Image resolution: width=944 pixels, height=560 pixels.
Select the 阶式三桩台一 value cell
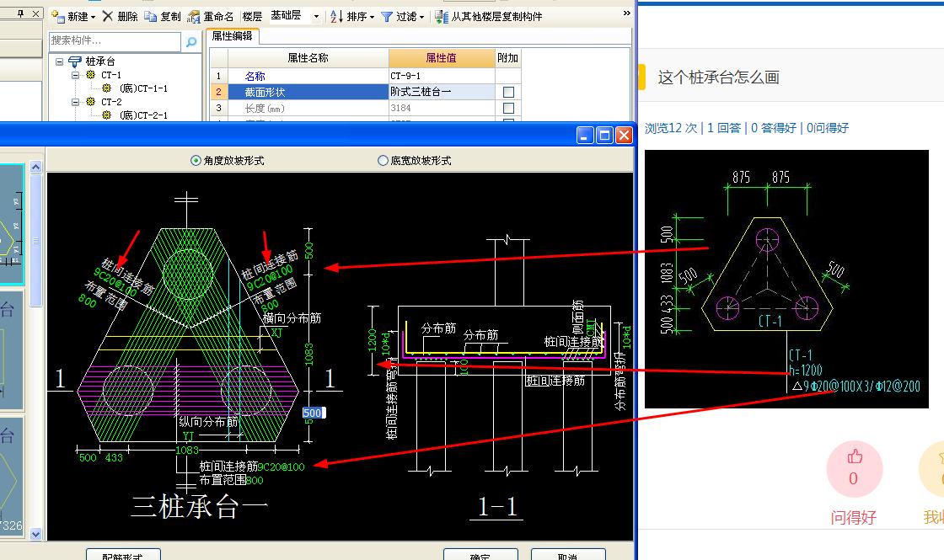[442, 92]
